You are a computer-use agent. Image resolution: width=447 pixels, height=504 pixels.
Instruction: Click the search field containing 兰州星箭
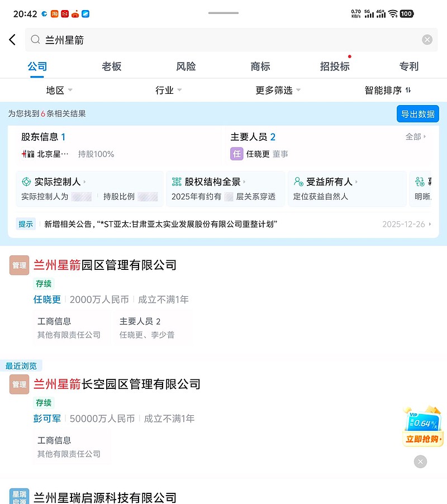coord(231,40)
